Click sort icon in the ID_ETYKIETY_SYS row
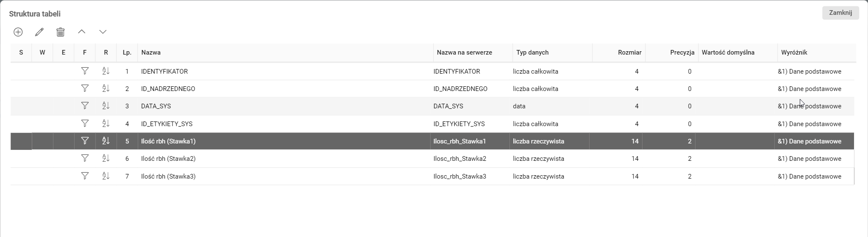Image resolution: width=868 pixels, height=237 pixels. [106, 124]
